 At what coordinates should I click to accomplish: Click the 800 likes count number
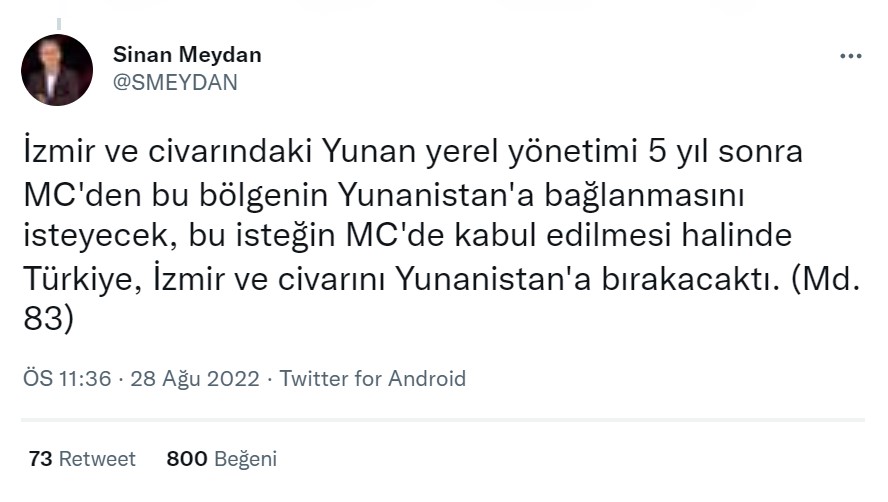click(186, 459)
